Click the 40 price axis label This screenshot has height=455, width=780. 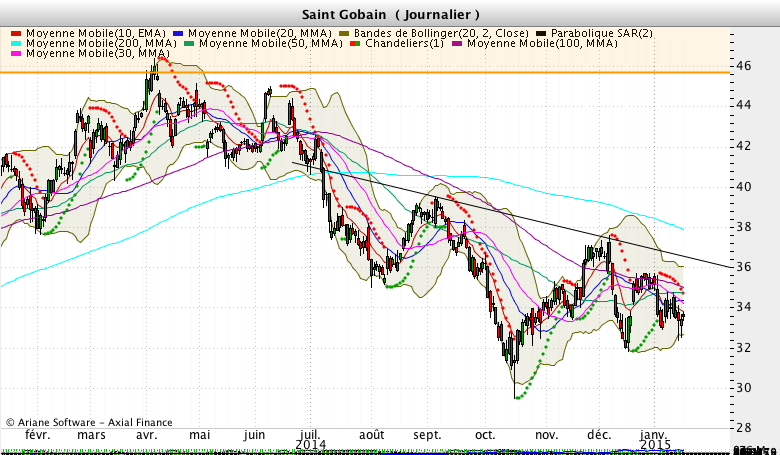[x=744, y=187]
